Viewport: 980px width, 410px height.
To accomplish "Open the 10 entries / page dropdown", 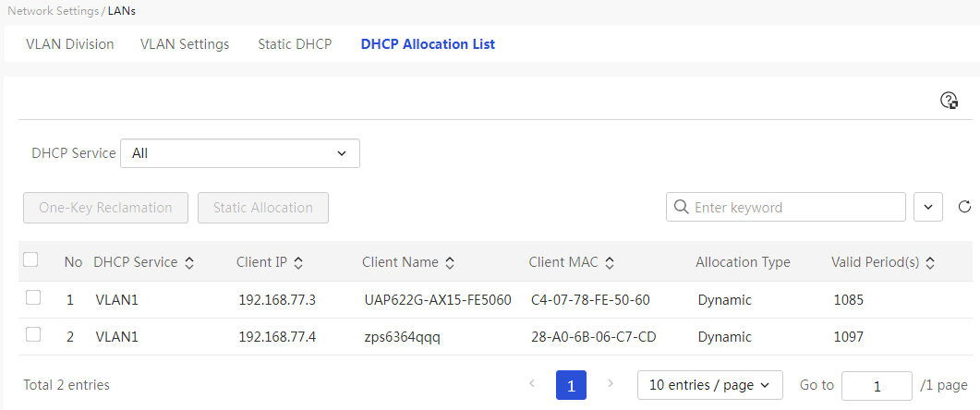I will click(710, 385).
